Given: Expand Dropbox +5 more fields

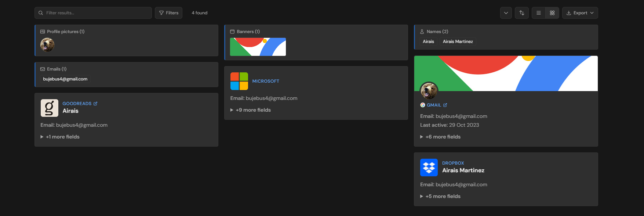Looking at the screenshot, I should (440, 196).
